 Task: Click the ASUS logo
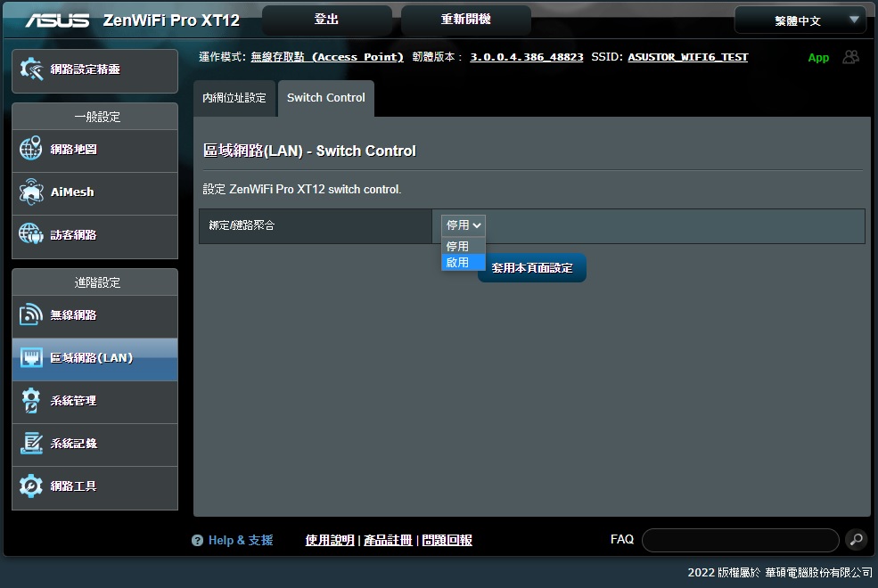(x=57, y=20)
